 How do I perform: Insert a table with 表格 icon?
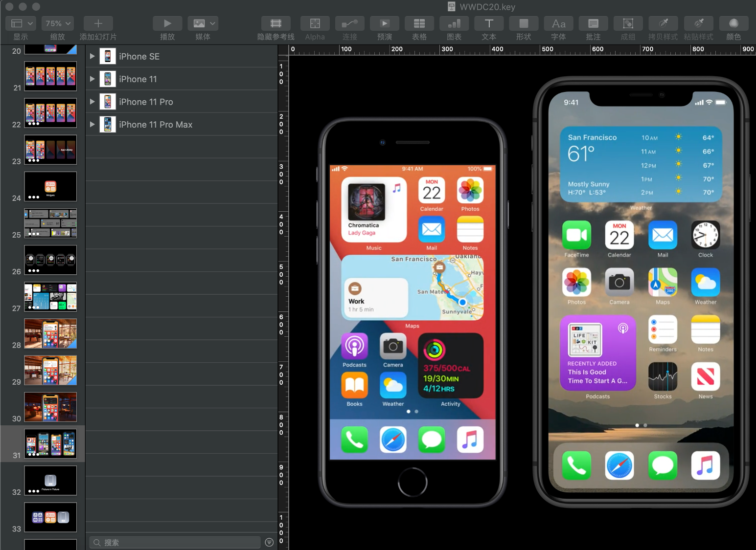click(x=419, y=23)
